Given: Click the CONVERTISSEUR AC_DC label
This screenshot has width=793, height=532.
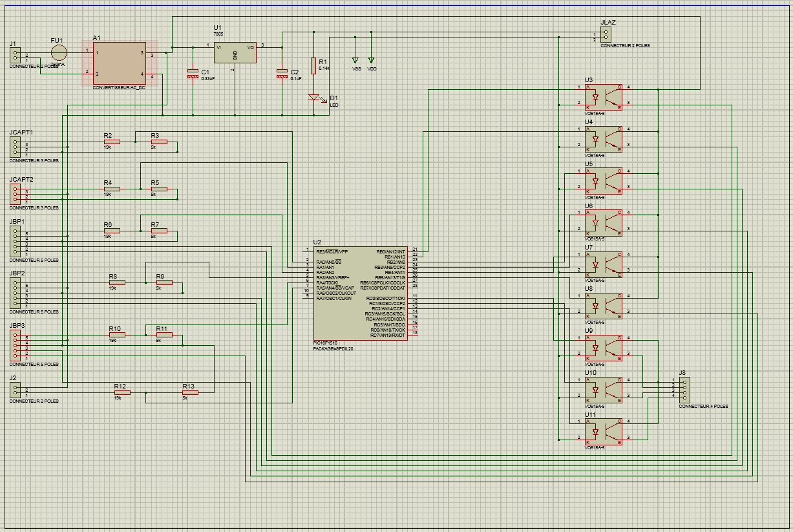Looking at the screenshot, I should click(x=119, y=87).
